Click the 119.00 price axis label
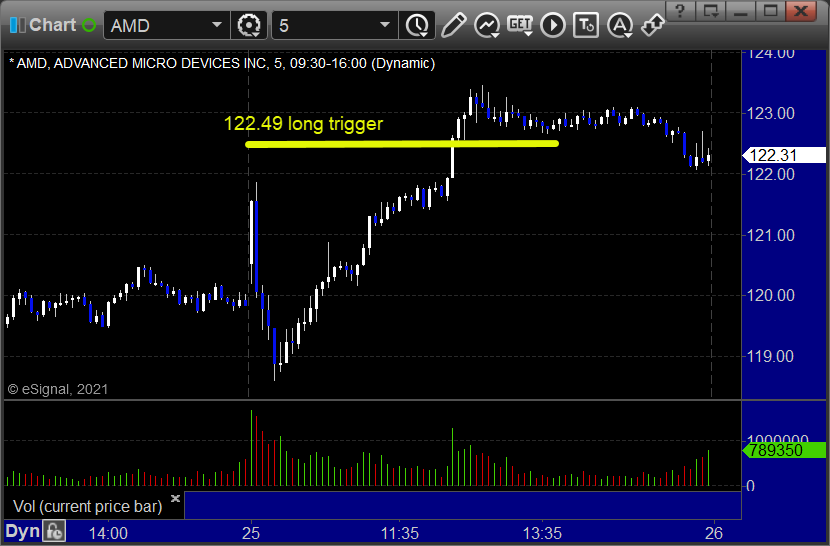830x546 pixels. point(771,356)
